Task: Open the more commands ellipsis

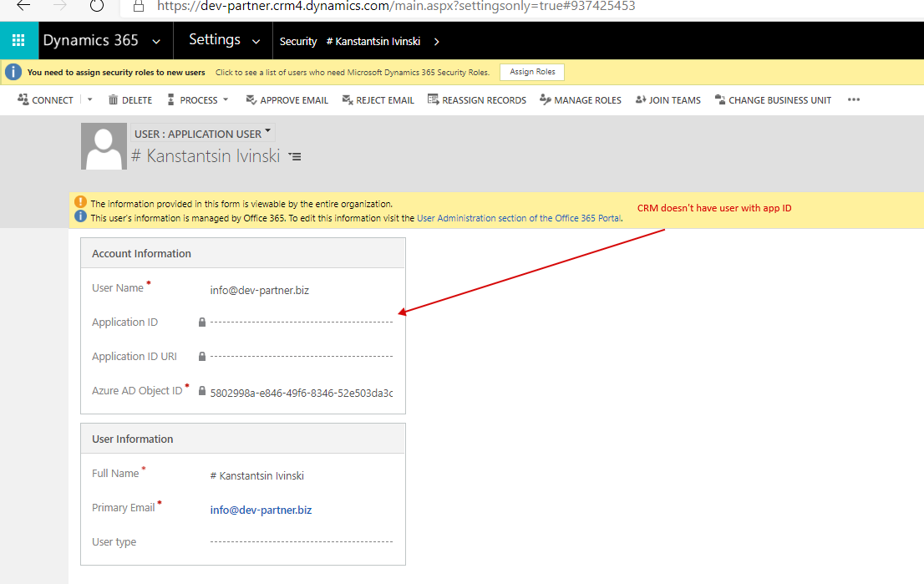Action: (853, 99)
